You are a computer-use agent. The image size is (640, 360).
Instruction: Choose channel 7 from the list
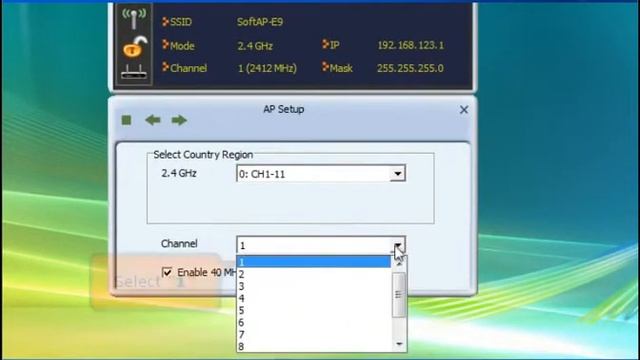point(313,335)
